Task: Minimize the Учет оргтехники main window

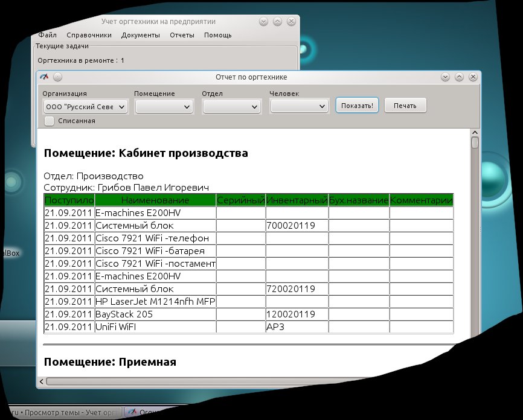Action: tap(263, 22)
